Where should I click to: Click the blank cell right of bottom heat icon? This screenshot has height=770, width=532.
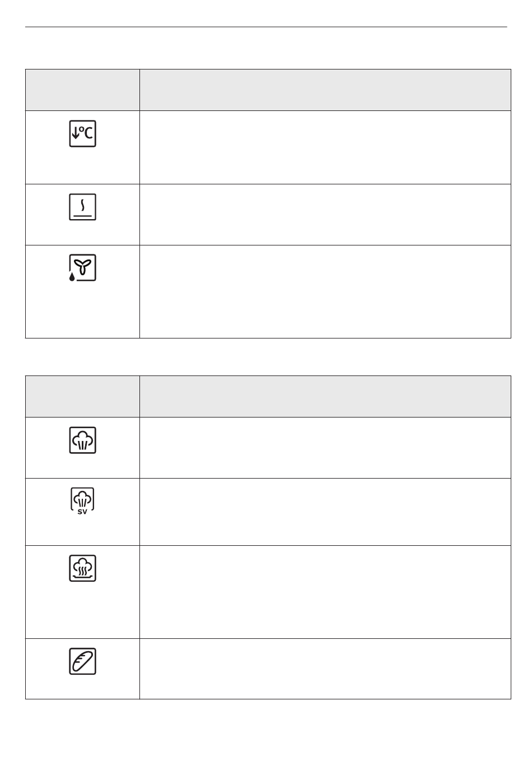(325, 215)
